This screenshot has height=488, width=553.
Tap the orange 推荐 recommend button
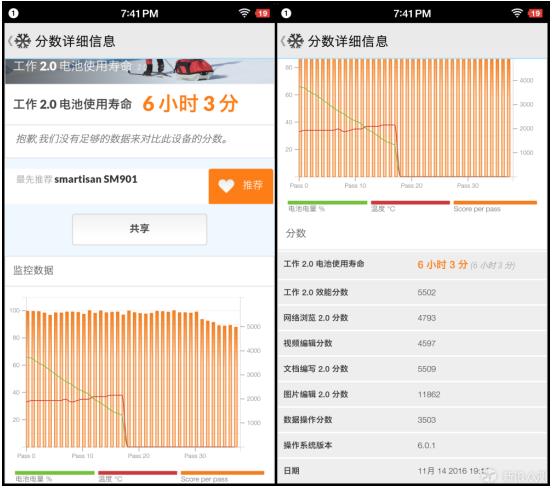pyautogui.click(x=241, y=186)
